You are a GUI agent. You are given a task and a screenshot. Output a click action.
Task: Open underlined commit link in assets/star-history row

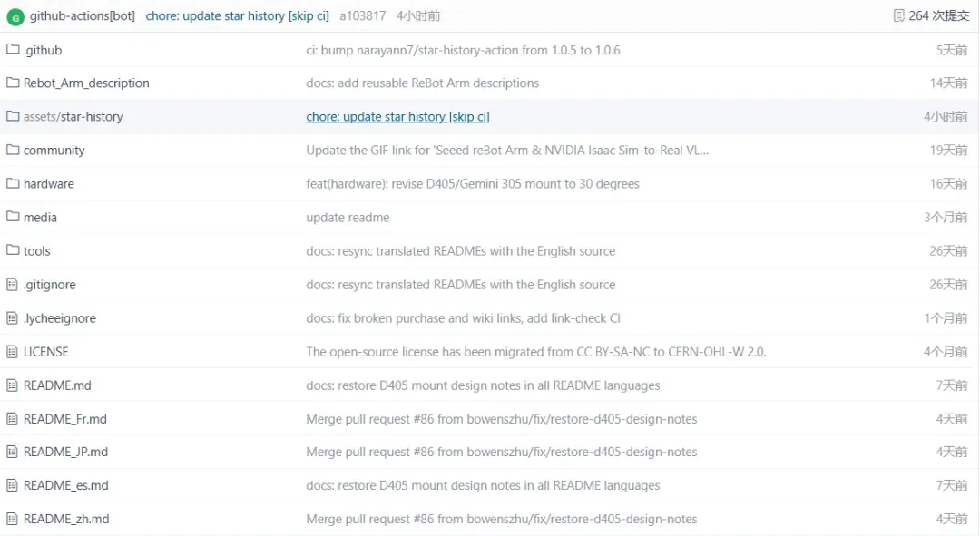[x=397, y=117]
